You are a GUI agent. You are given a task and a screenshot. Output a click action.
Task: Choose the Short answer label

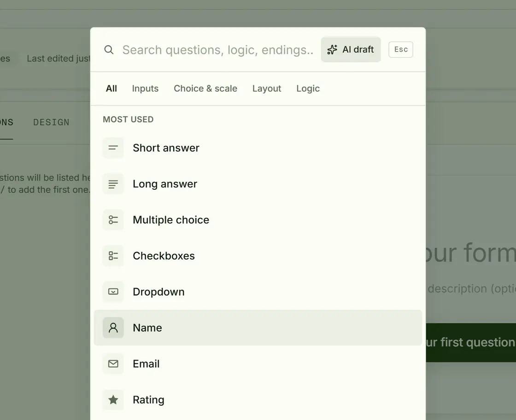click(x=166, y=148)
